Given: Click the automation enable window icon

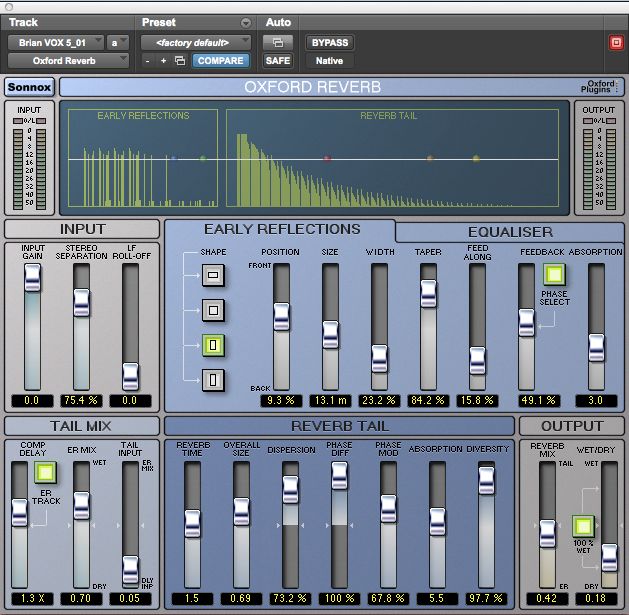Looking at the screenshot, I should 277,42.
